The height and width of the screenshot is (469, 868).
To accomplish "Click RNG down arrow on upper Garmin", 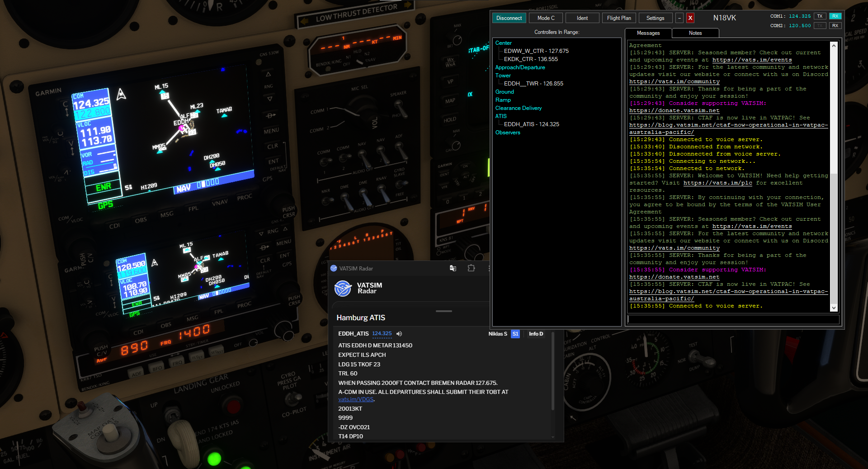I will [270, 99].
